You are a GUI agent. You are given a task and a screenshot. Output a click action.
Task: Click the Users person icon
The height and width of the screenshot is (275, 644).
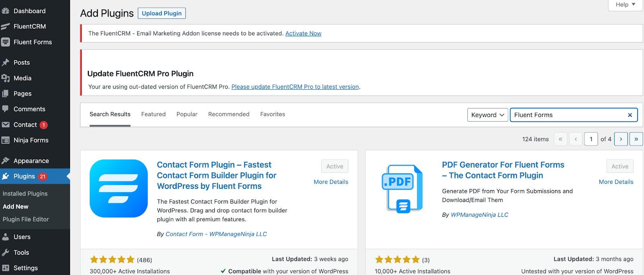6,237
